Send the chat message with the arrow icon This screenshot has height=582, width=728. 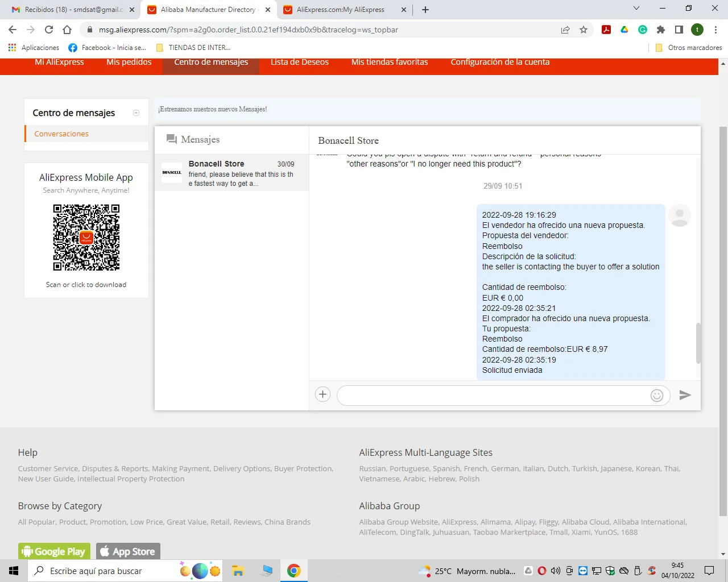pos(685,395)
